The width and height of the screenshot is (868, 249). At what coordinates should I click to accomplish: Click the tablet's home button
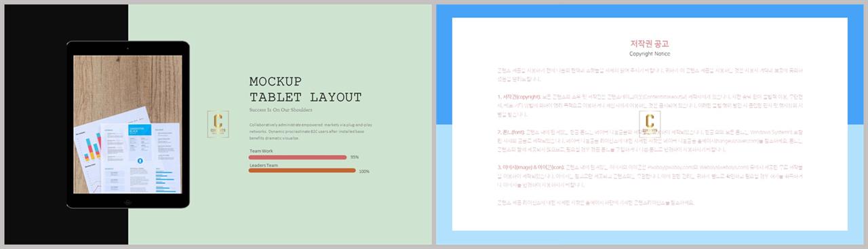[x=128, y=202]
